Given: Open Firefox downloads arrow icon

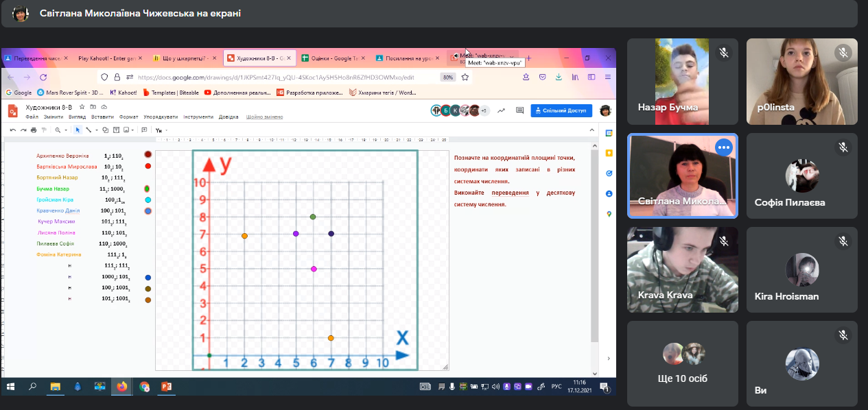Looking at the screenshot, I should [559, 77].
